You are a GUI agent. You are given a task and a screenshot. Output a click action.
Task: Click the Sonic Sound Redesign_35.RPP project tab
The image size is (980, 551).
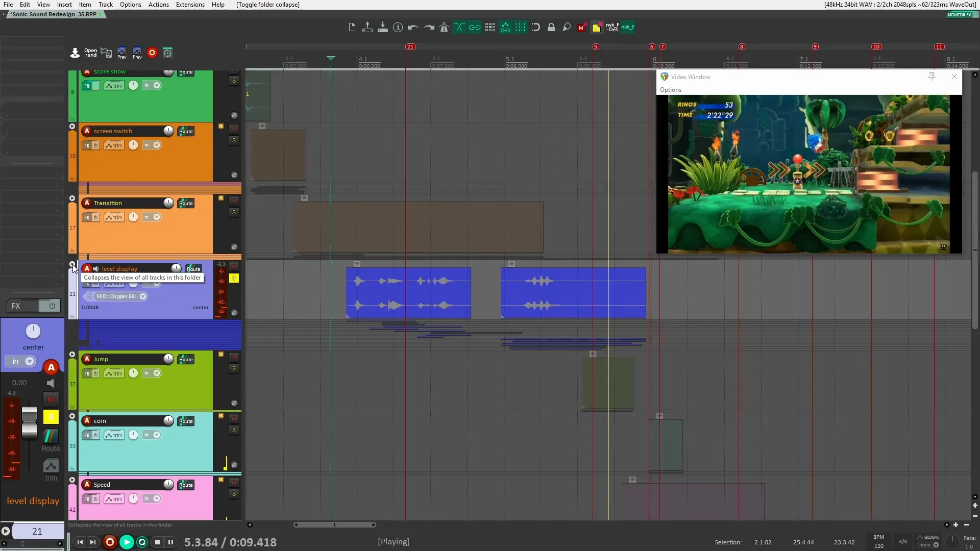pyautogui.click(x=54, y=14)
